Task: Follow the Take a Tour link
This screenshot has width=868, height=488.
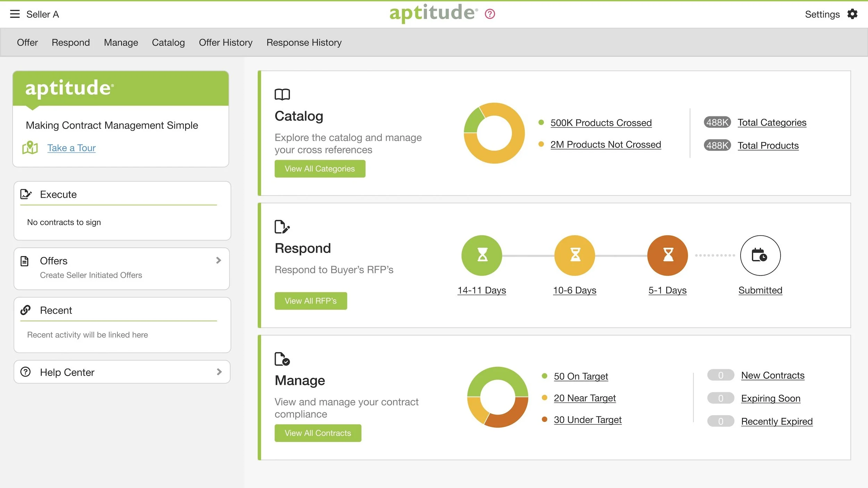Action: coord(72,148)
